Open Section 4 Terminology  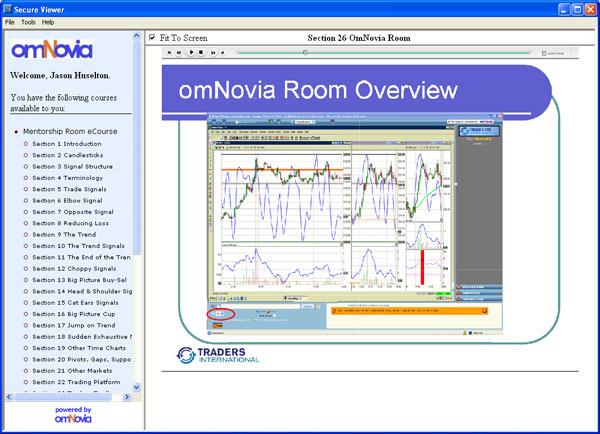(67, 178)
